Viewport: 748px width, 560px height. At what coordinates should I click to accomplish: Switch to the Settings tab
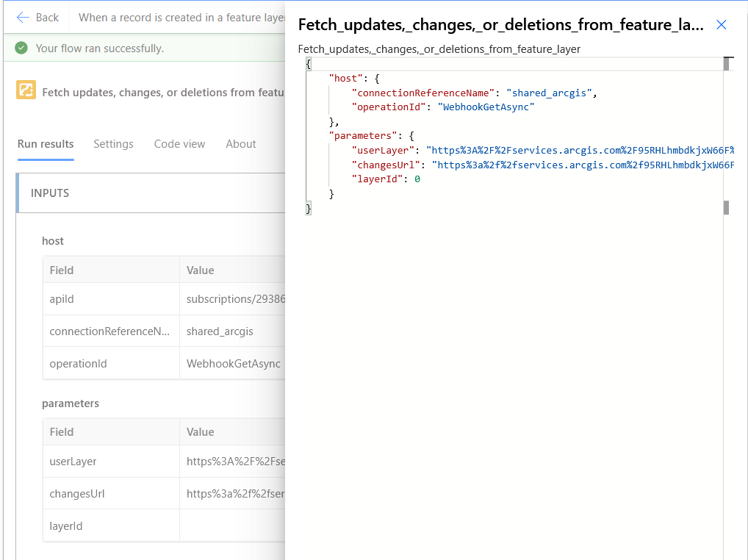[113, 144]
